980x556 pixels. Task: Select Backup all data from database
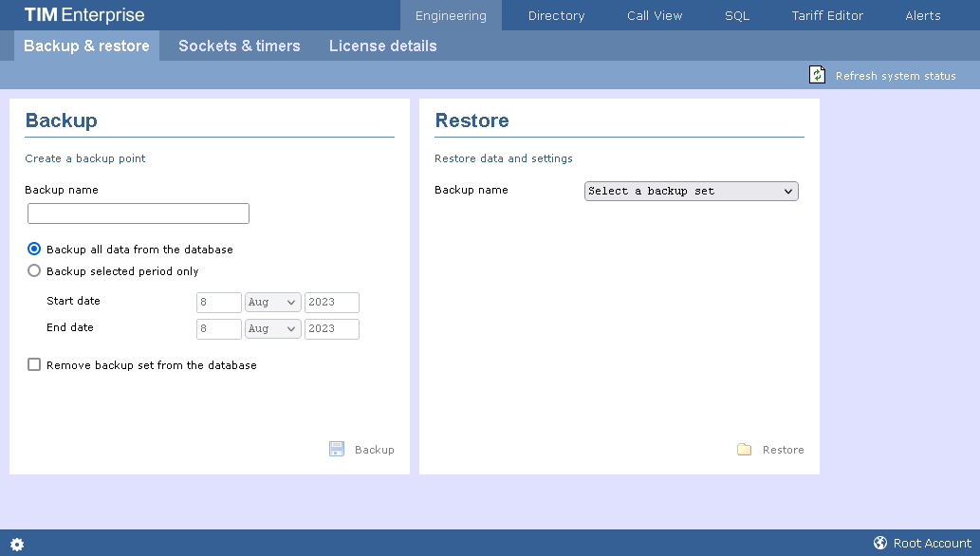click(35, 250)
